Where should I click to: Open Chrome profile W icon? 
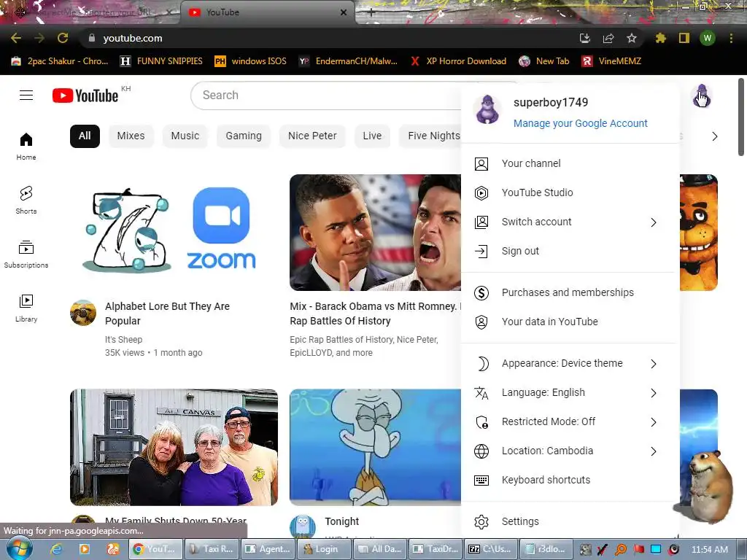click(x=708, y=38)
